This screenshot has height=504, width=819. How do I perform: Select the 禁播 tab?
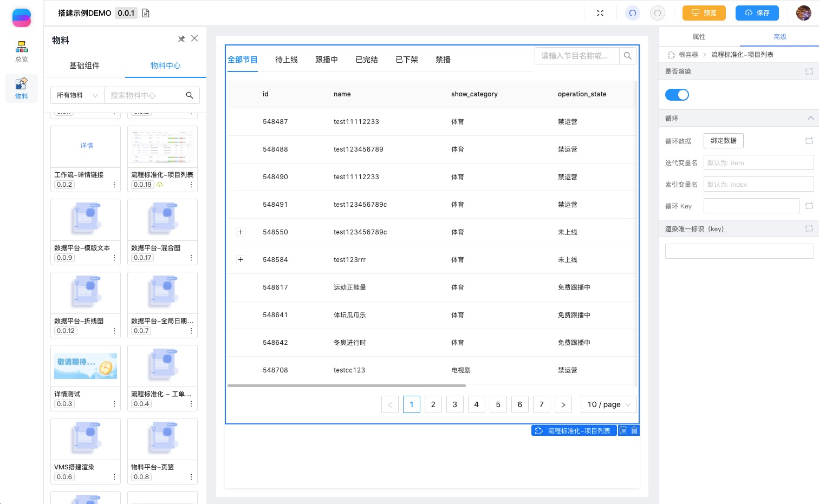click(443, 60)
